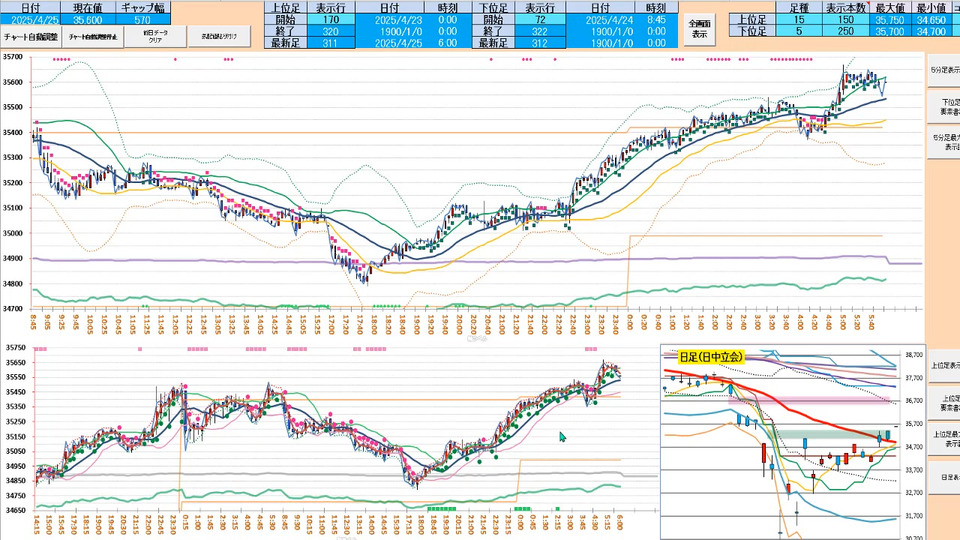The image size is (960, 540).
Task: Click the 38,700 axis label on daily chart
Action: point(913,355)
